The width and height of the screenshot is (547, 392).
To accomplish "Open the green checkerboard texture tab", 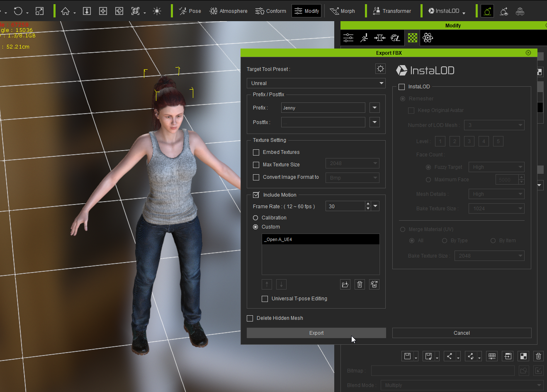I will 412,38.
